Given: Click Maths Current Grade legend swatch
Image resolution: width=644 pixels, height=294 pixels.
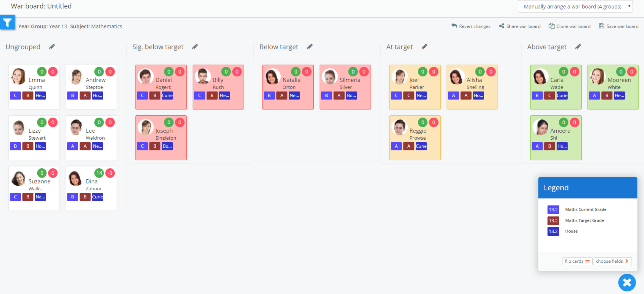Looking at the screenshot, I should coord(553,209).
